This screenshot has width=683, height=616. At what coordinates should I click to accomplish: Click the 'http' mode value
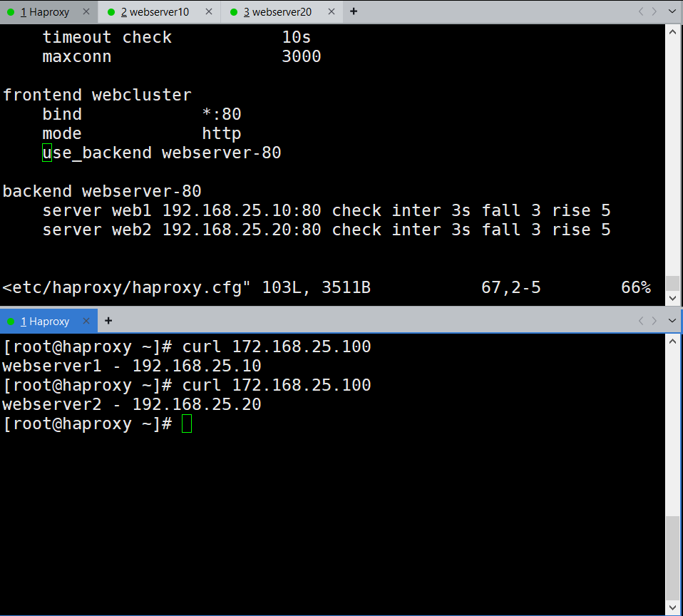222,134
